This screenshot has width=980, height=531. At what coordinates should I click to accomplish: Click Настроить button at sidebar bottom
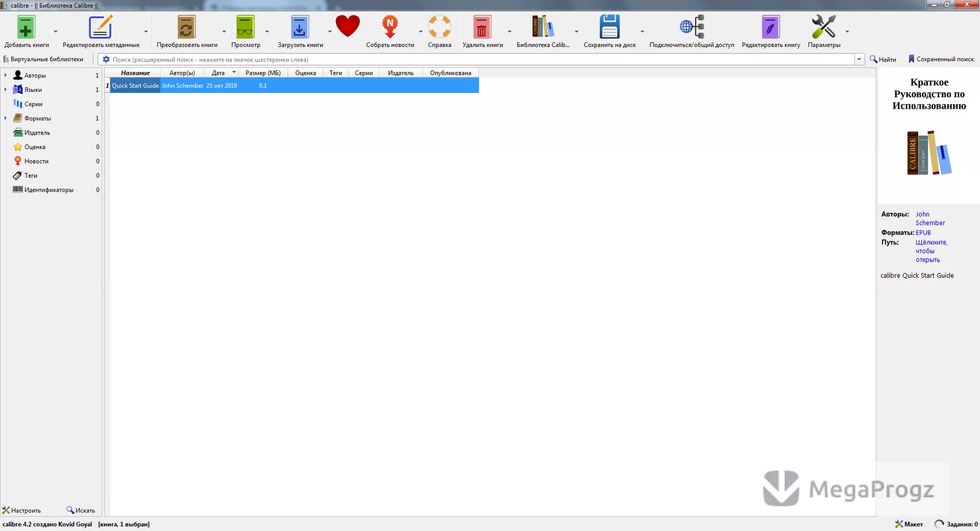22,510
